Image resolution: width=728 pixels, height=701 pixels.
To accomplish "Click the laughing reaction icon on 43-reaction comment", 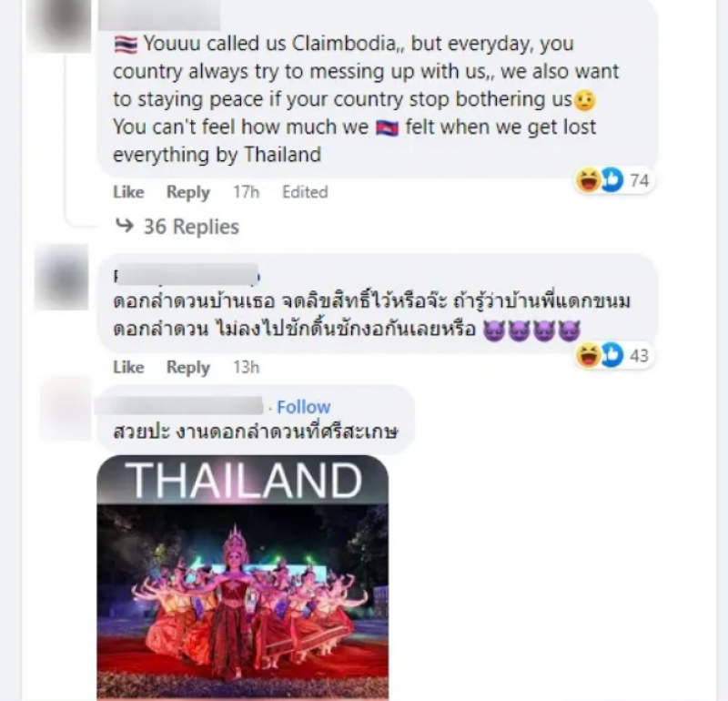I will pyautogui.click(x=588, y=354).
